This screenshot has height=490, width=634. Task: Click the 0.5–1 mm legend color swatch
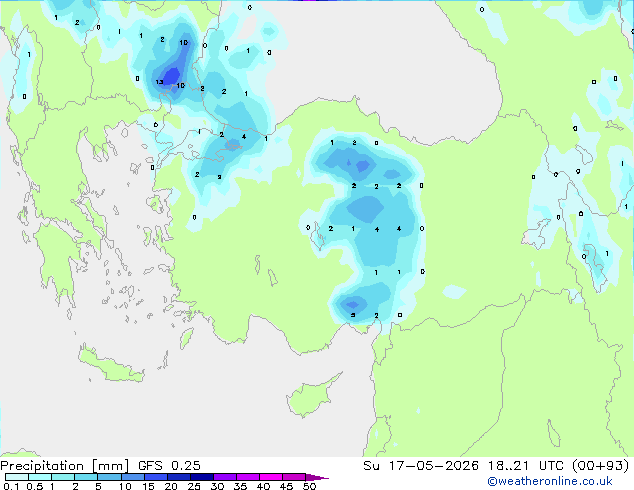[40, 477]
